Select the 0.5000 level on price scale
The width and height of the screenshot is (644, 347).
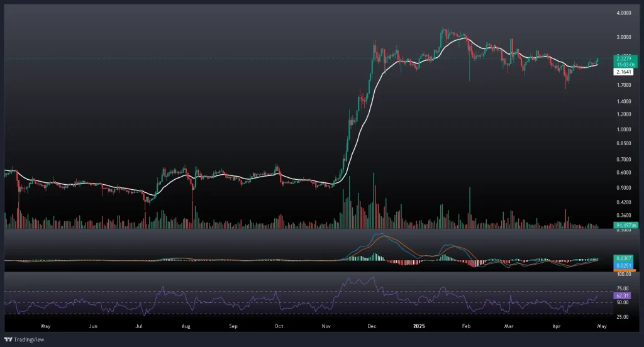click(x=625, y=187)
